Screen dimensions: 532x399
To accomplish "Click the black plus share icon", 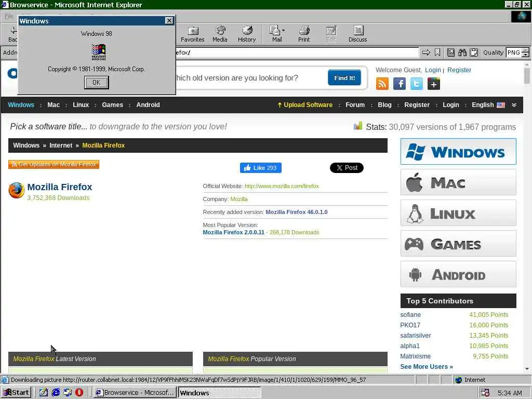I will (434, 84).
